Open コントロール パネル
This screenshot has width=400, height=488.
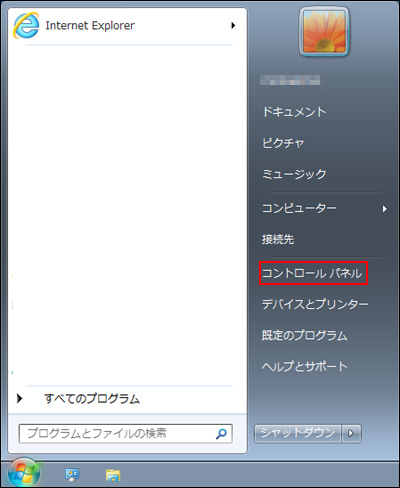[313, 273]
